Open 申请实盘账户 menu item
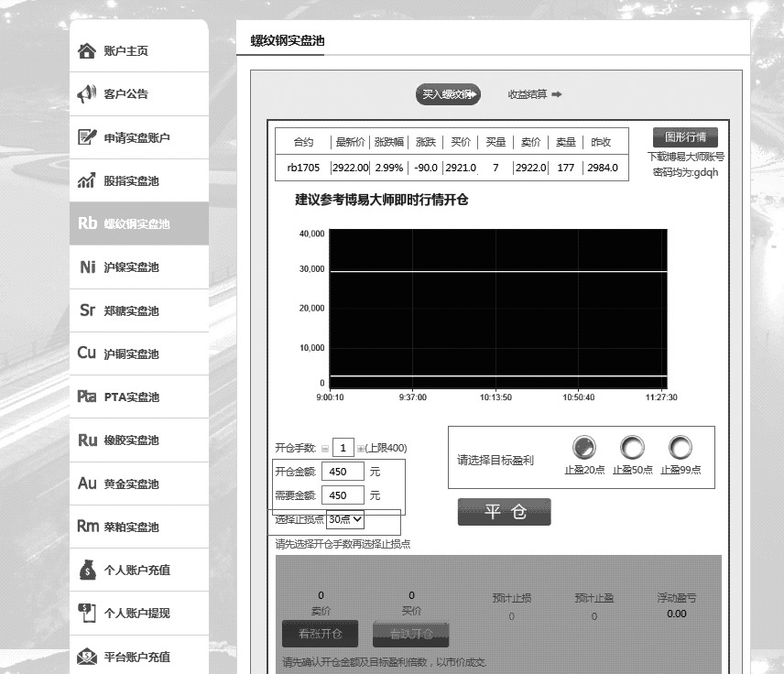This screenshot has width=784, height=674. (139, 137)
